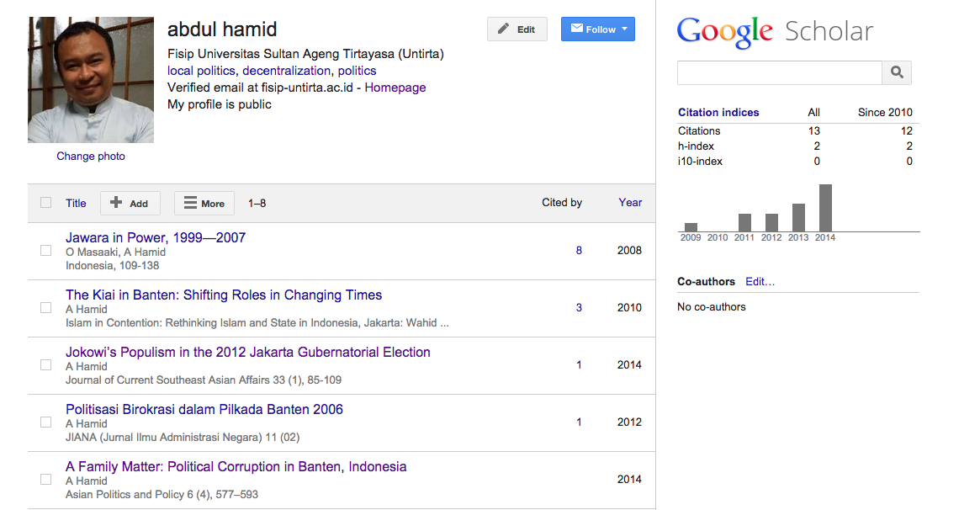Click the Google Scholar logo
This screenshot has height=510, width=980.
(775, 32)
